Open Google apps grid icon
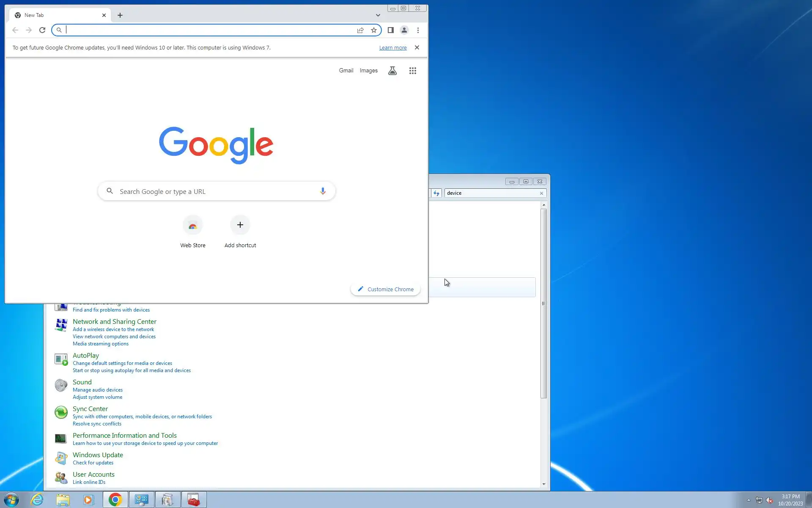The width and height of the screenshot is (812, 508). pyautogui.click(x=413, y=71)
